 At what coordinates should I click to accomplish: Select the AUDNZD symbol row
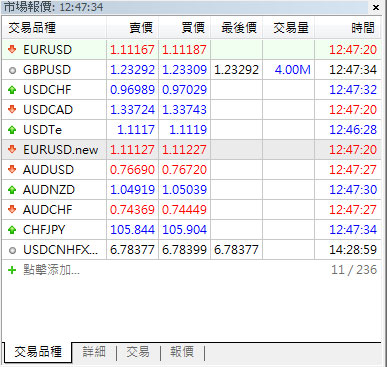[x=191, y=190]
